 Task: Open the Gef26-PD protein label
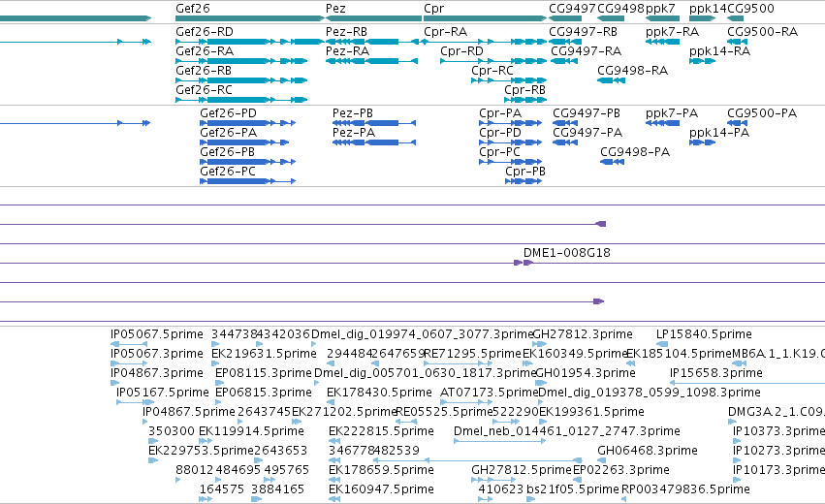coord(228,113)
